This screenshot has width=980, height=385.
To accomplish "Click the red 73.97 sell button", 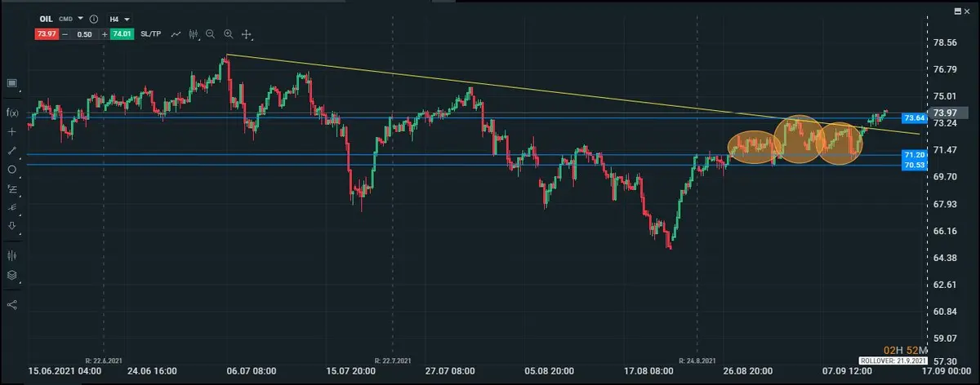I will click(x=46, y=34).
